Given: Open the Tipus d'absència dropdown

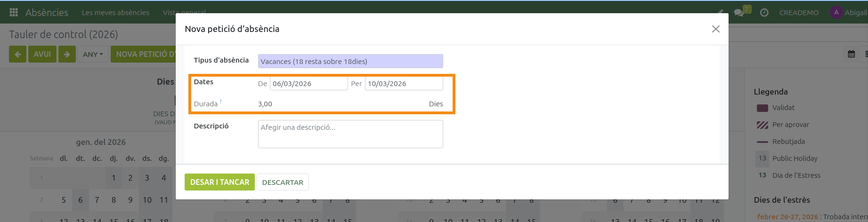Looking at the screenshot, I should [x=350, y=61].
